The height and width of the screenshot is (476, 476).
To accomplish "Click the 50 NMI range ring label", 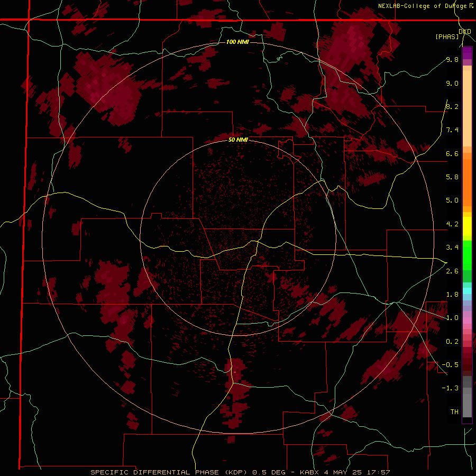I will (x=238, y=140).
